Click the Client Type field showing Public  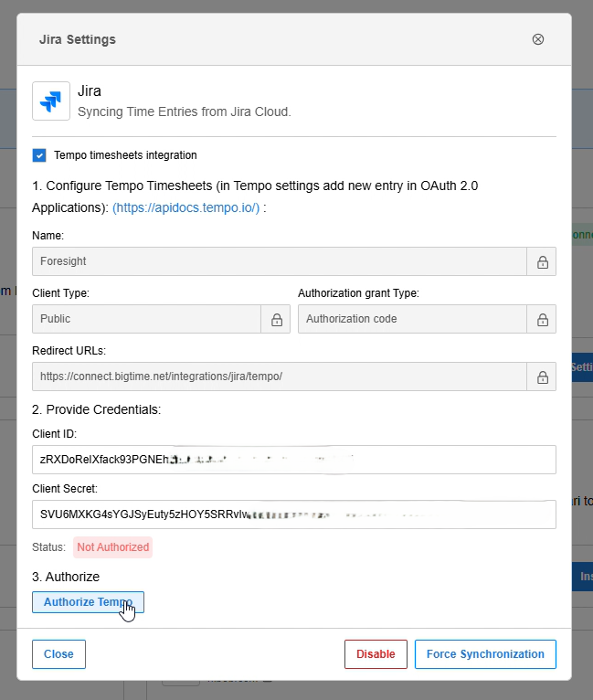coord(146,319)
